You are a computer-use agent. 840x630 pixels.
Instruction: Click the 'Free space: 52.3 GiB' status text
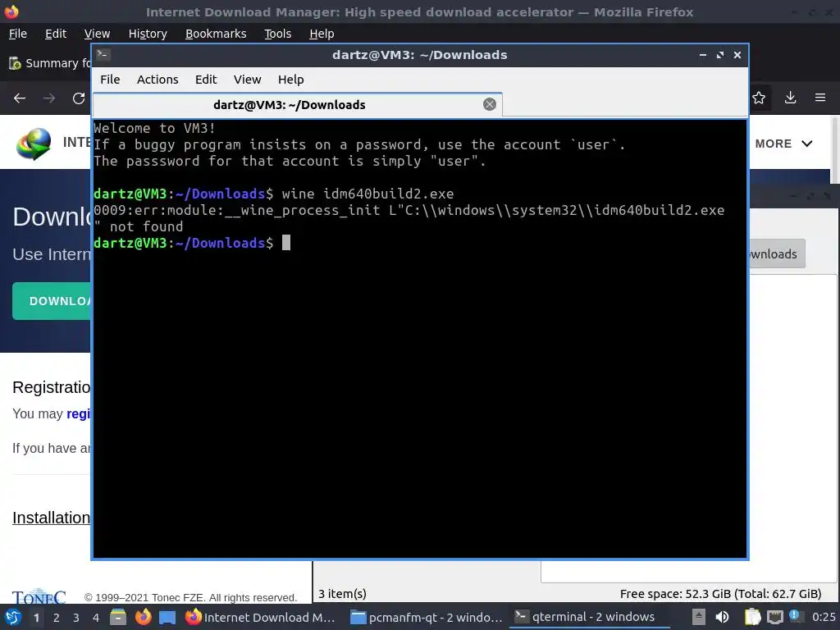click(x=720, y=594)
